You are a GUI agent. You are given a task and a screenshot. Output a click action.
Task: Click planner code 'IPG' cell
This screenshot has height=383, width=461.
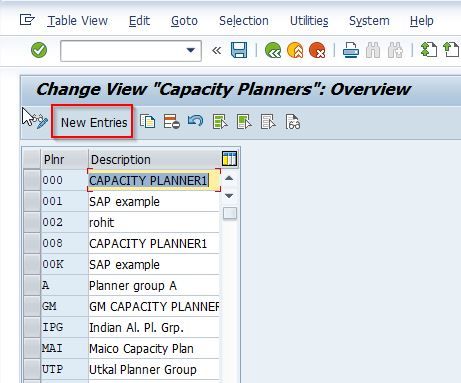pos(64,327)
